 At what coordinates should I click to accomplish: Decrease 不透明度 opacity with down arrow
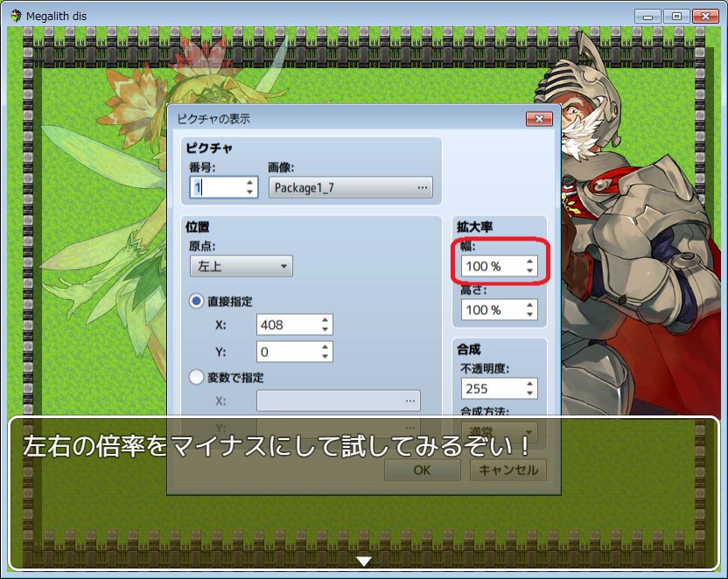[x=529, y=394]
